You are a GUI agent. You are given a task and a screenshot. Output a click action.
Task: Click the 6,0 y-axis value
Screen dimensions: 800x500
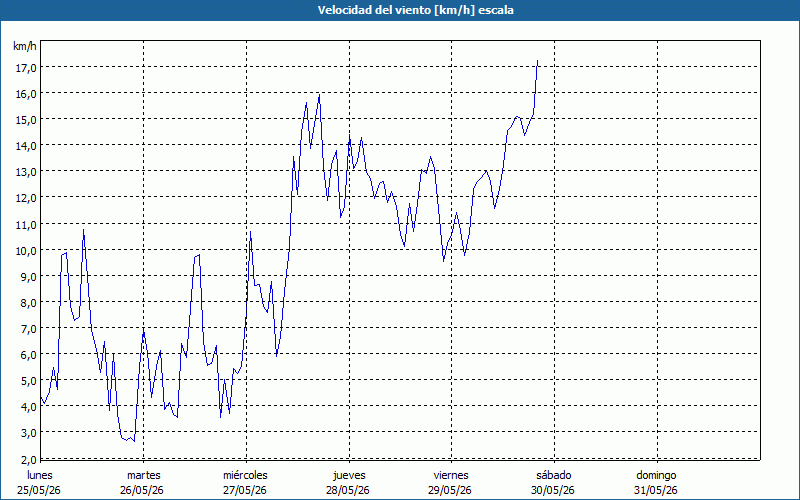(28, 355)
